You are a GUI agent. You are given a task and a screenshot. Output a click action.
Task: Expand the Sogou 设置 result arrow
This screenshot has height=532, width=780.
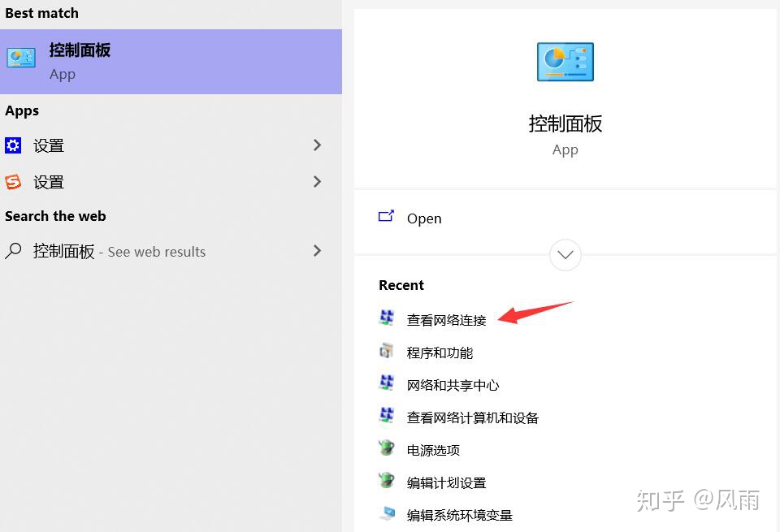tap(318, 181)
